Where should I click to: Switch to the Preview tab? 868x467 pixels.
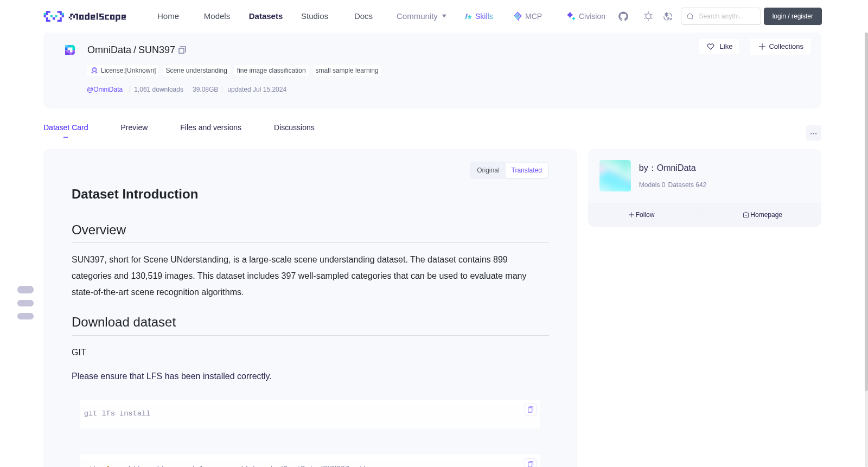click(134, 127)
